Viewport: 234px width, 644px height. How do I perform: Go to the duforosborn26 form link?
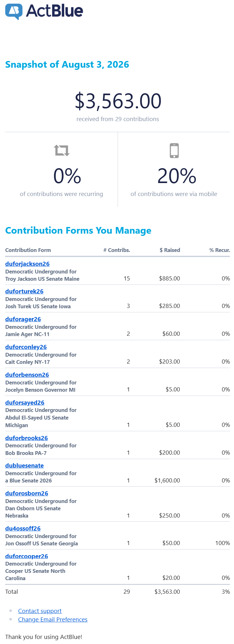pos(27,493)
